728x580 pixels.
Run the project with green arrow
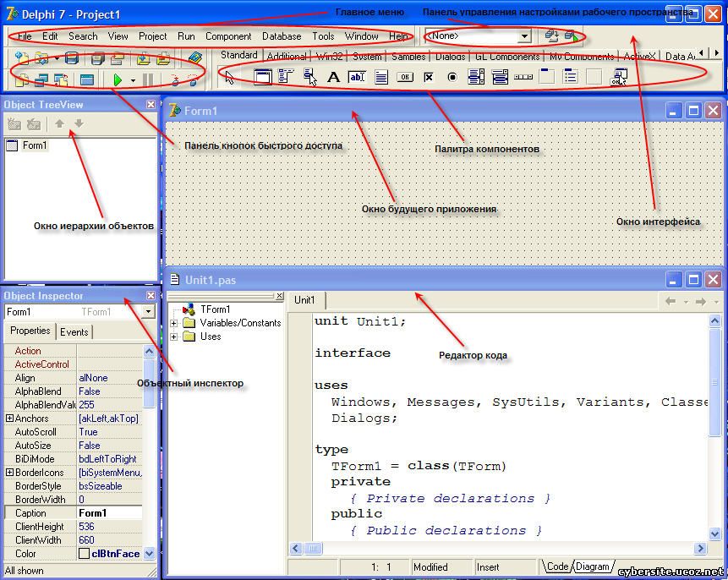click(118, 79)
